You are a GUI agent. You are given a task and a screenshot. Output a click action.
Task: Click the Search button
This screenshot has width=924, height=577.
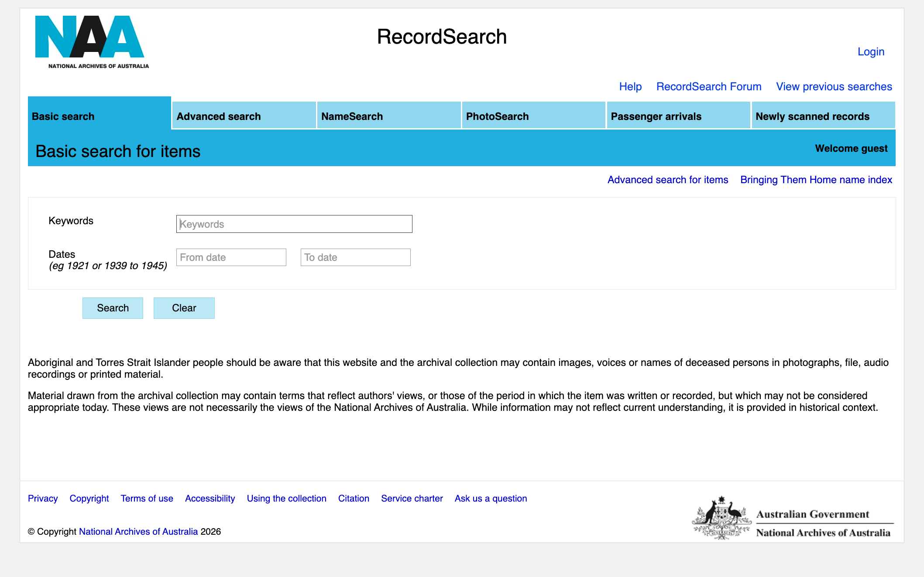point(113,308)
